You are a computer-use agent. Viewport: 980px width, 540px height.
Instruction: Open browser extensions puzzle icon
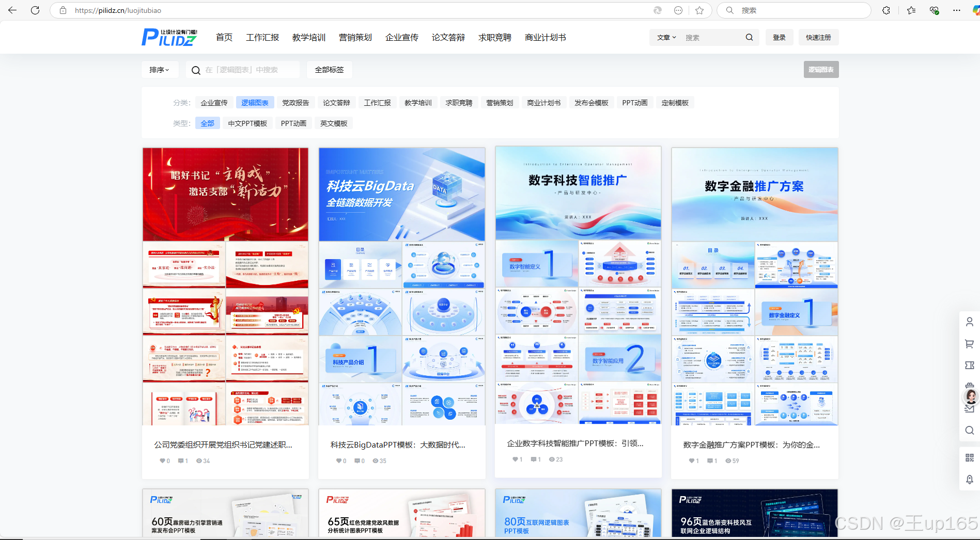[886, 10]
